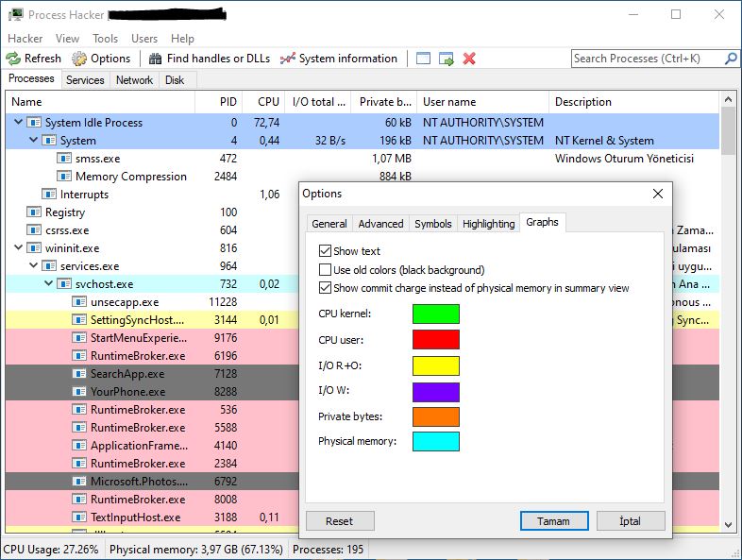742x560 pixels.
Task: Sort by the User name column header
Action: 483,102
